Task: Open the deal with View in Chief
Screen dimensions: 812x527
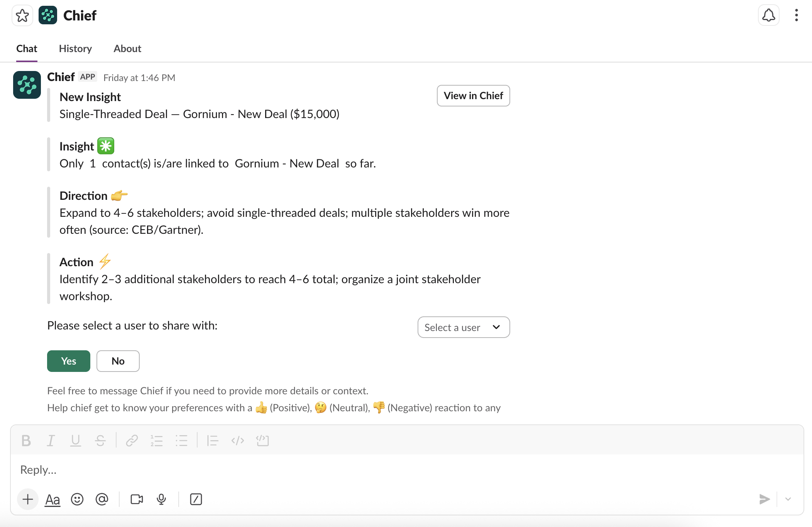Action: (x=473, y=96)
